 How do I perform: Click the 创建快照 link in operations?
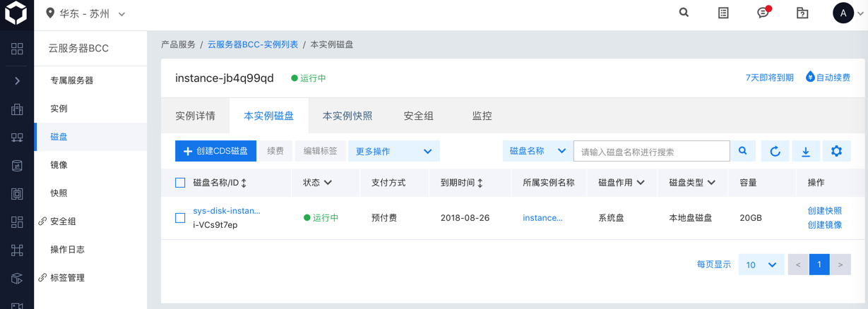pyautogui.click(x=824, y=211)
